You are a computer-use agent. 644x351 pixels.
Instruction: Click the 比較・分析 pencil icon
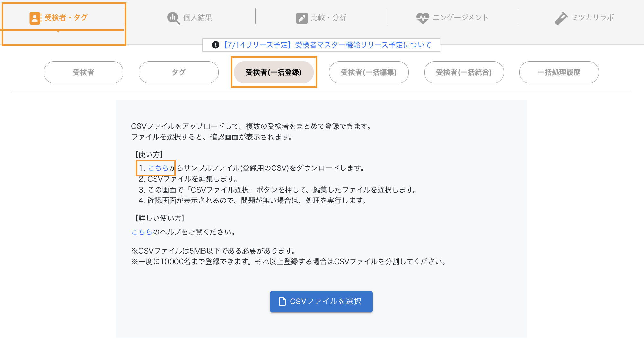point(302,18)
